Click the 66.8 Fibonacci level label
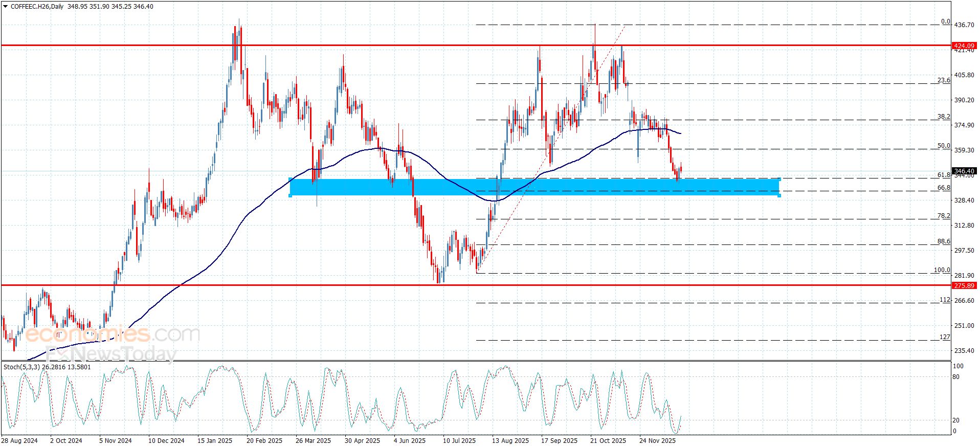980x447 pixels. [x=944, y=188]
